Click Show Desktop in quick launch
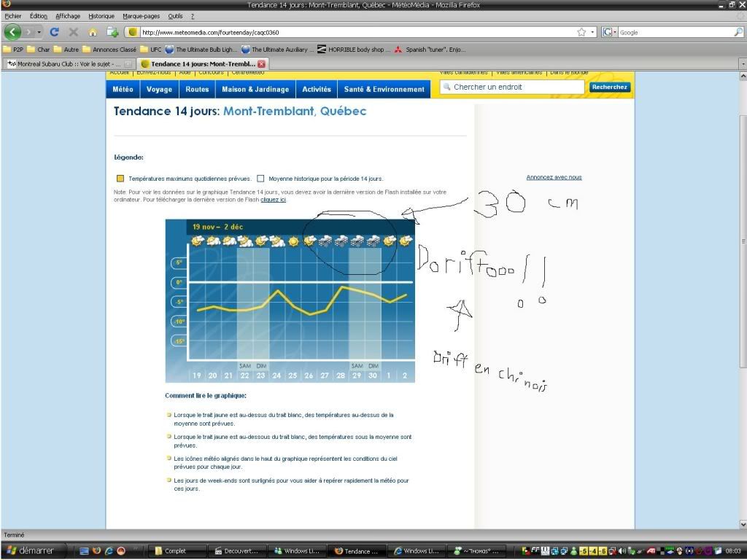The height and width of the screenshot is (560, 747). pyautogui.click(x=85, y=551)
